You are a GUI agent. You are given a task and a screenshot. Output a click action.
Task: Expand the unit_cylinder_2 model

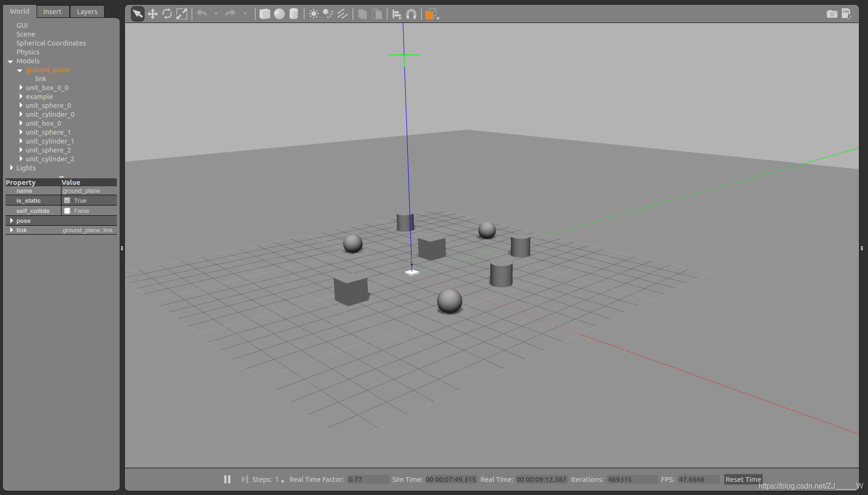[x=21, y=159]
